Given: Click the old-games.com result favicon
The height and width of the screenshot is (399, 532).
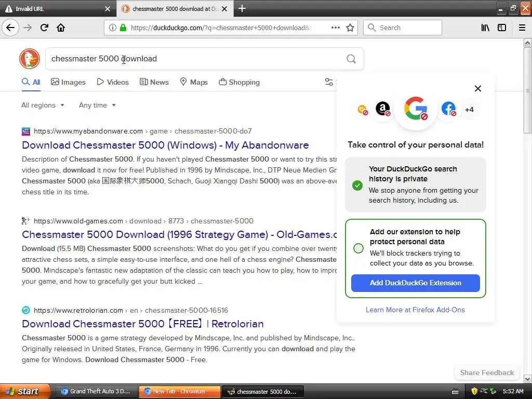Looking at the screenshot, I should [x=26, y=221].
